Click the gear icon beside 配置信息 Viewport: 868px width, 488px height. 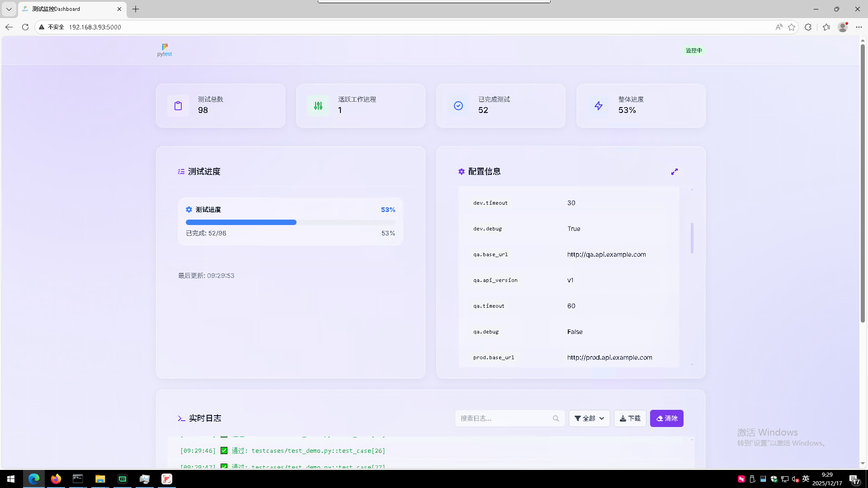point(462,172)
